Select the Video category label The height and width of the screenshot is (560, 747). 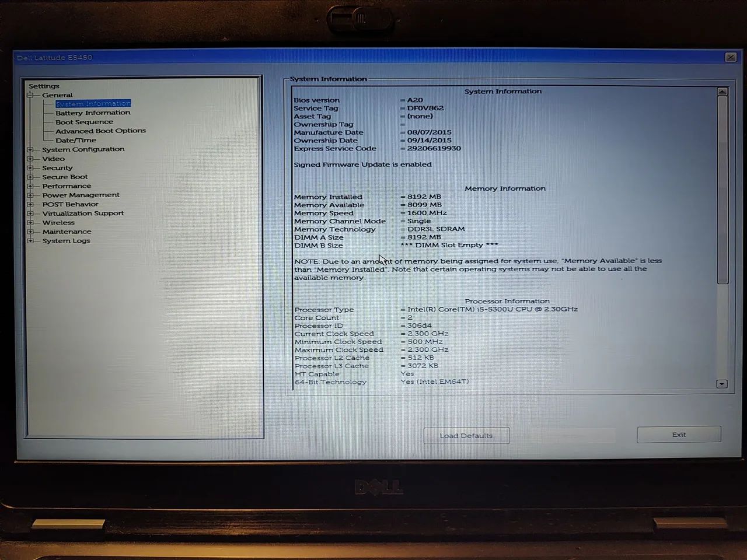click(x=53, y=159)
